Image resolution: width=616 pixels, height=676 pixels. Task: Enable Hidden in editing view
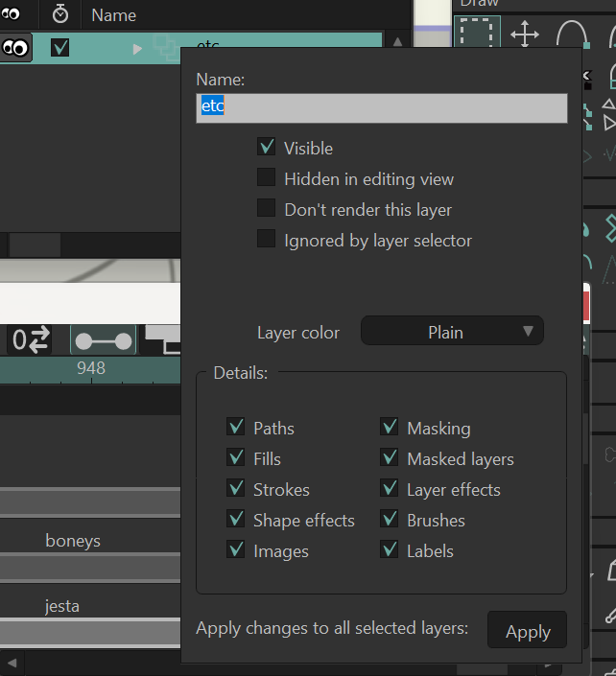(266, 177)
